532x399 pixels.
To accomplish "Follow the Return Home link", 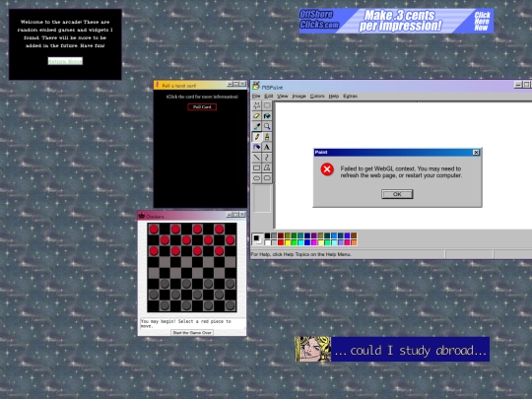I will (x=65, y=61).
